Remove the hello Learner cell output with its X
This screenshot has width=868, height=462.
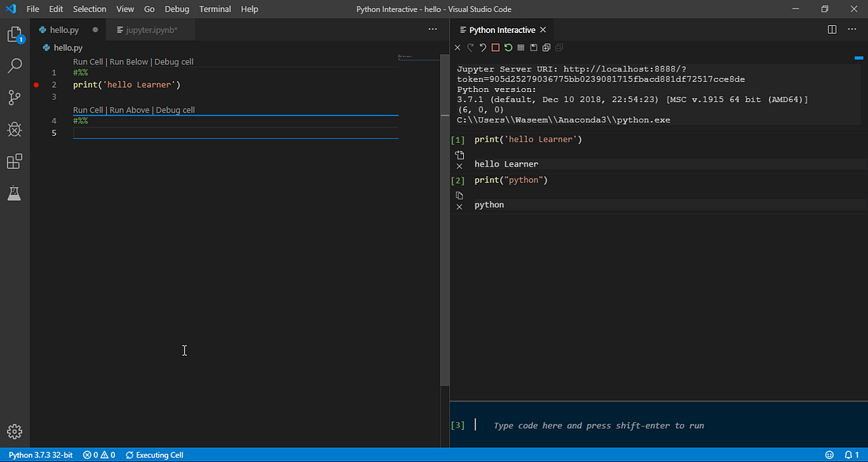(x=459, y=166)
